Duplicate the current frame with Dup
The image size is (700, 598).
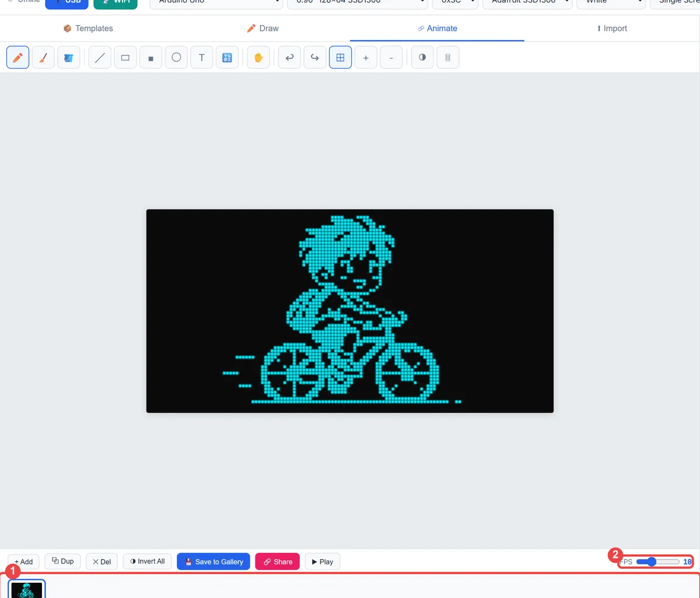63,561
